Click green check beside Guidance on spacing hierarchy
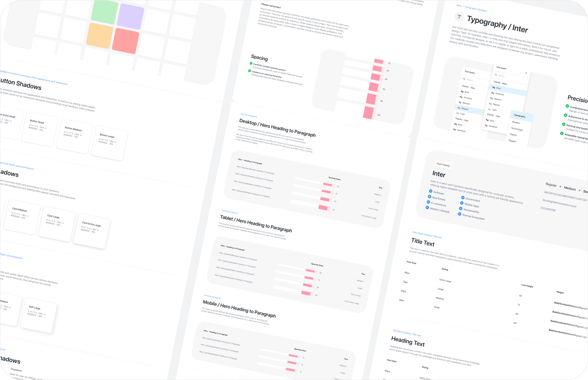The width and height of the screenshot is (588, 380). (x=249, y=71)
